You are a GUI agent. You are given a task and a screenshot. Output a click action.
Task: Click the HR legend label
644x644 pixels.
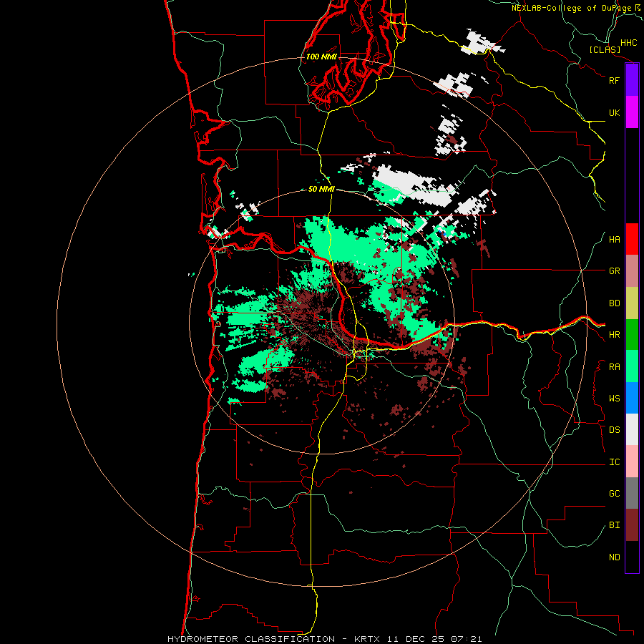(614, 335)
